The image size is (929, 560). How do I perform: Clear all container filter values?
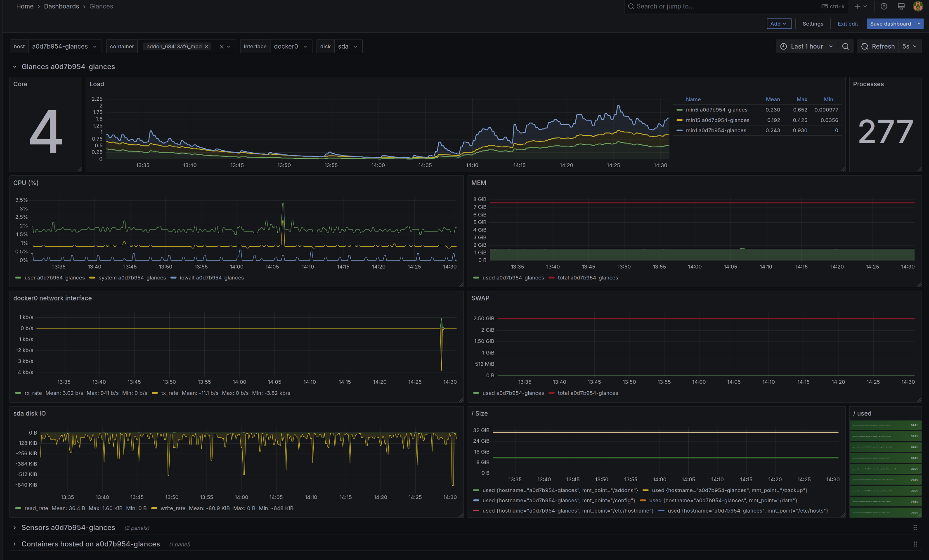pyautogui.click(x=222, y=47)
